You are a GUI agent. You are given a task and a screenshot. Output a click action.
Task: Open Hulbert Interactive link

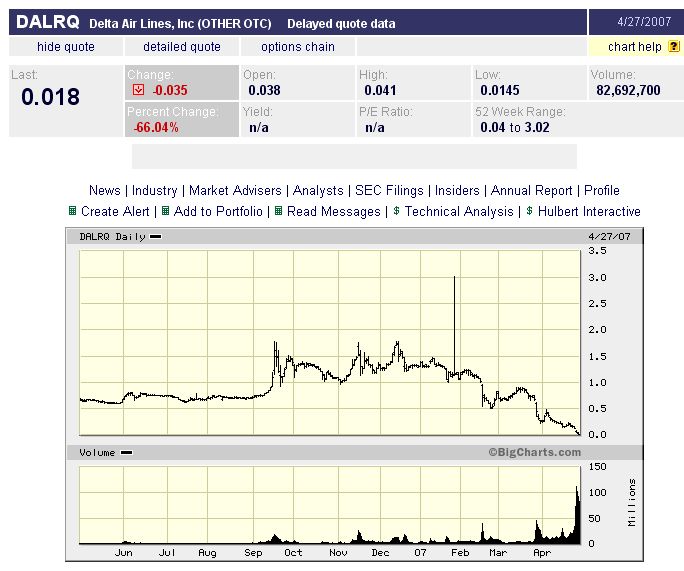(x=589, y=212)
